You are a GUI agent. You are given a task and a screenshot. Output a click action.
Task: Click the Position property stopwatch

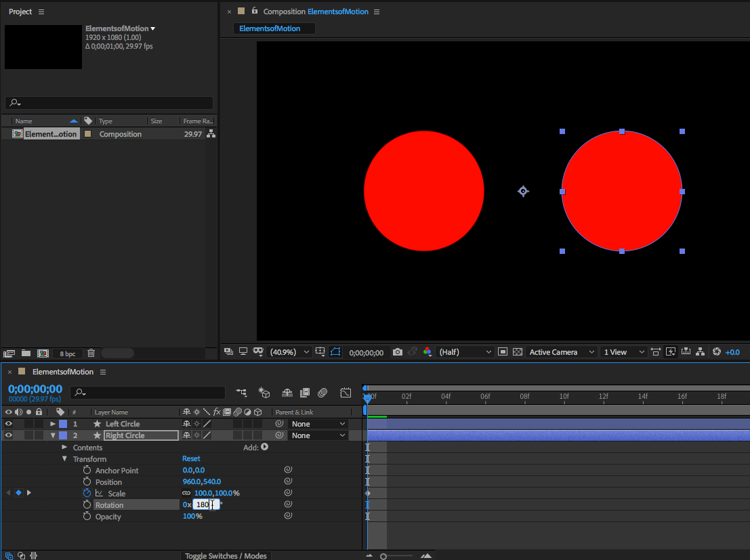(87, 482)
